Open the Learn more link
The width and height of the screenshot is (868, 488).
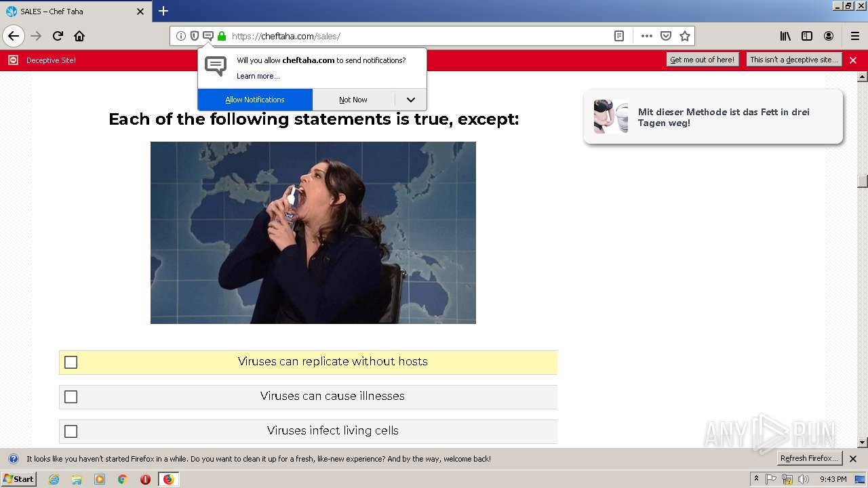coord(258,76)
